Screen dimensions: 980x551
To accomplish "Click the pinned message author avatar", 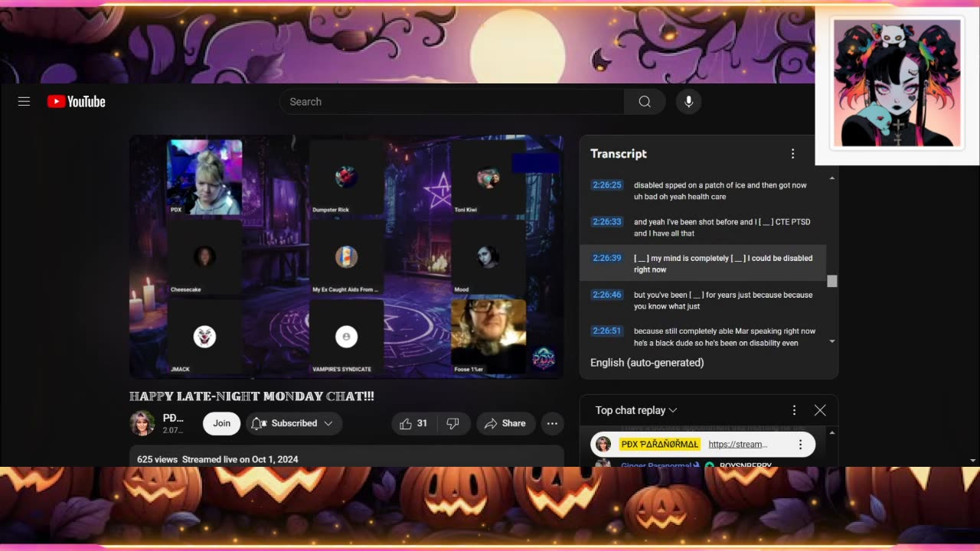I will pyautogui.click(x=603, y=445).
